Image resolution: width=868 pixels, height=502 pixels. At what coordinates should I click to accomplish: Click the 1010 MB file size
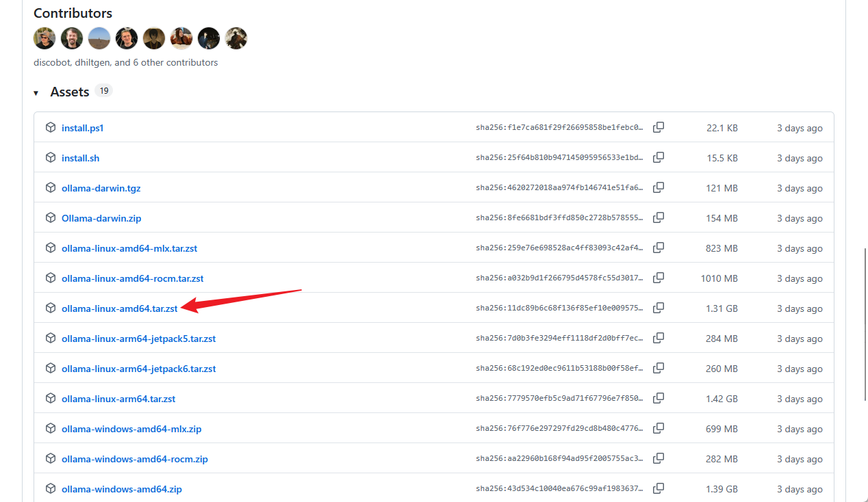pos(719,278)
